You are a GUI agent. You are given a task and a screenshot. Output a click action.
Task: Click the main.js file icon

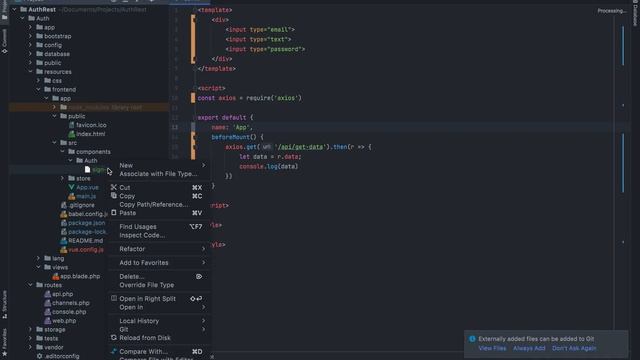pos(71,196)
